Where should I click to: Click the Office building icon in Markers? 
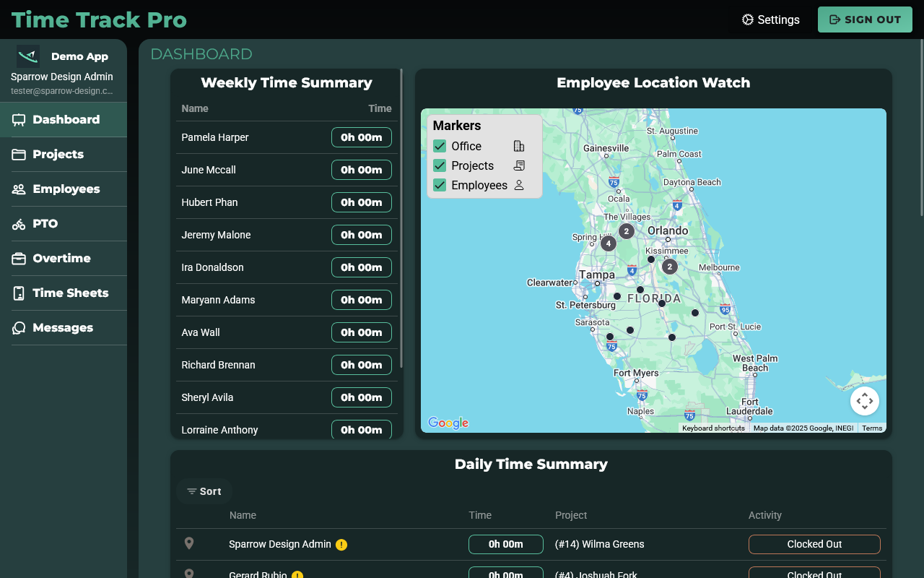click(x=519, y=146)
